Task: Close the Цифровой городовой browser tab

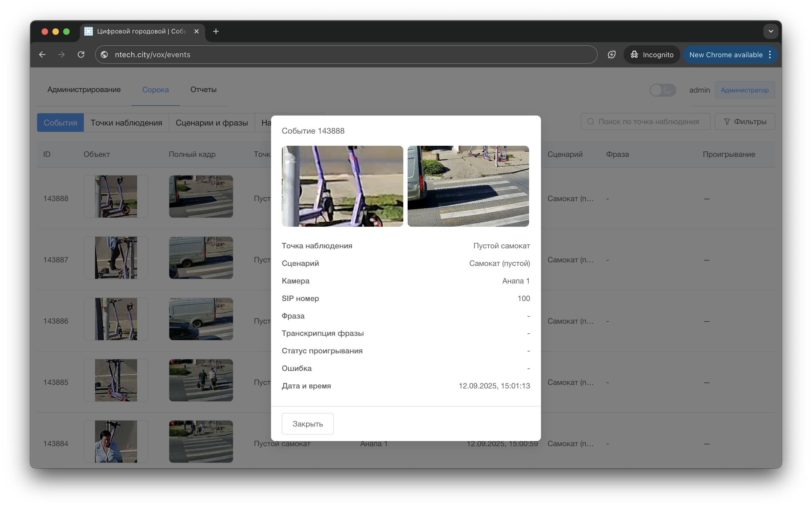Action: [197, 31]
